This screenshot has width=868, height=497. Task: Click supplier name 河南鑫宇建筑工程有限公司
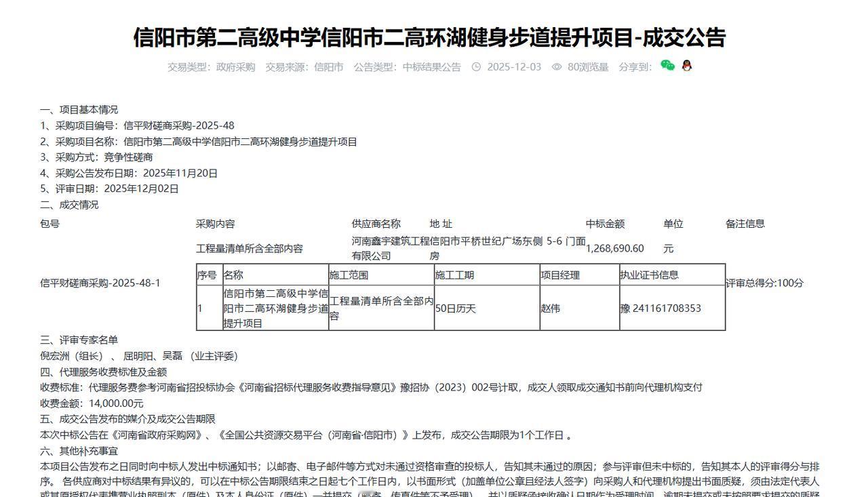(373, 248)
